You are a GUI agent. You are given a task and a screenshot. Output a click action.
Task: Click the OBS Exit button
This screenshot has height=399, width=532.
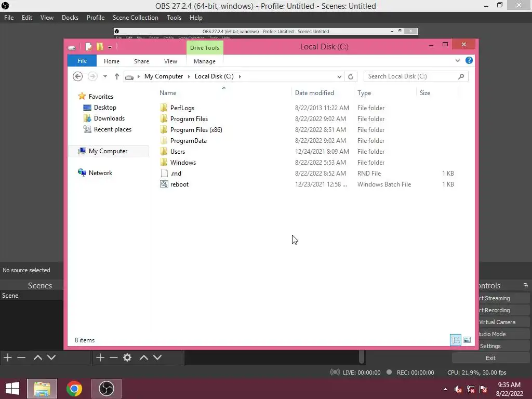490,358
